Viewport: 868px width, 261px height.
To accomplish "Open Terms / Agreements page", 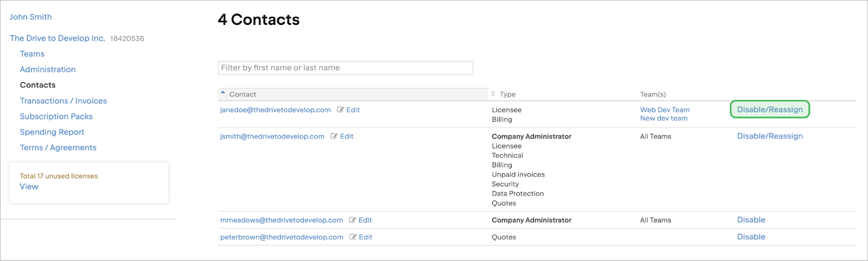I will tap(58, 148).
